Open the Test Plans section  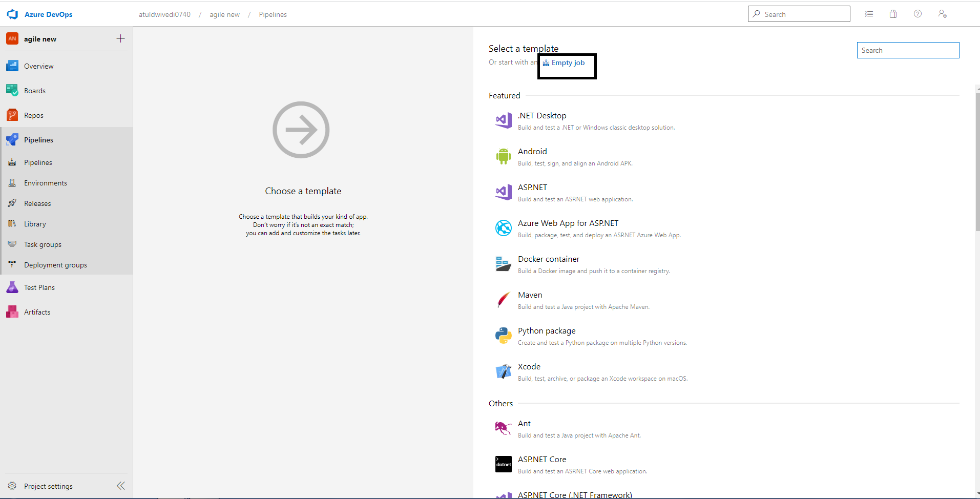point(67,287)
